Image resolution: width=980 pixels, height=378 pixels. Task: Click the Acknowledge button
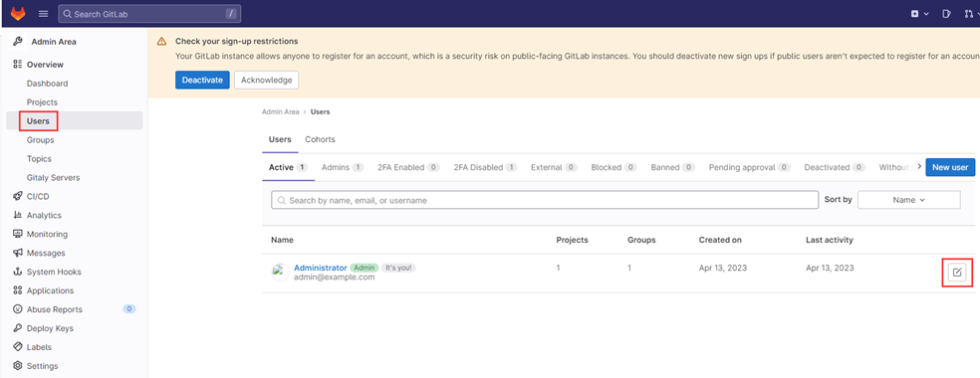click(266, 80)
